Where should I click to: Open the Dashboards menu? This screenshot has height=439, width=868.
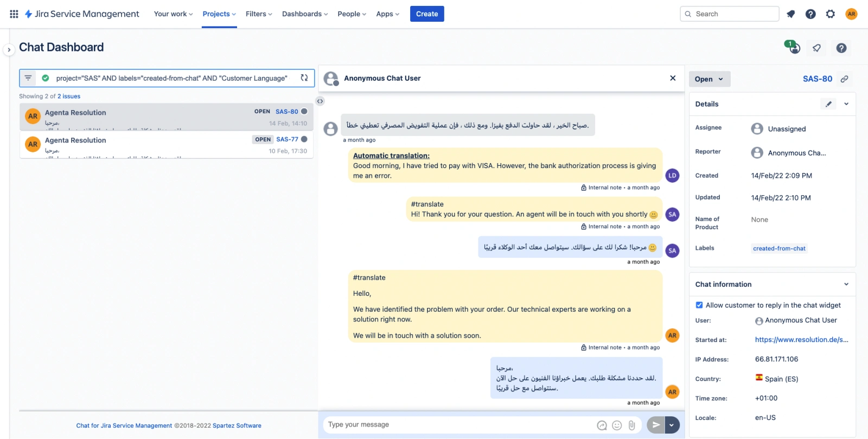(x=305, y=14)
